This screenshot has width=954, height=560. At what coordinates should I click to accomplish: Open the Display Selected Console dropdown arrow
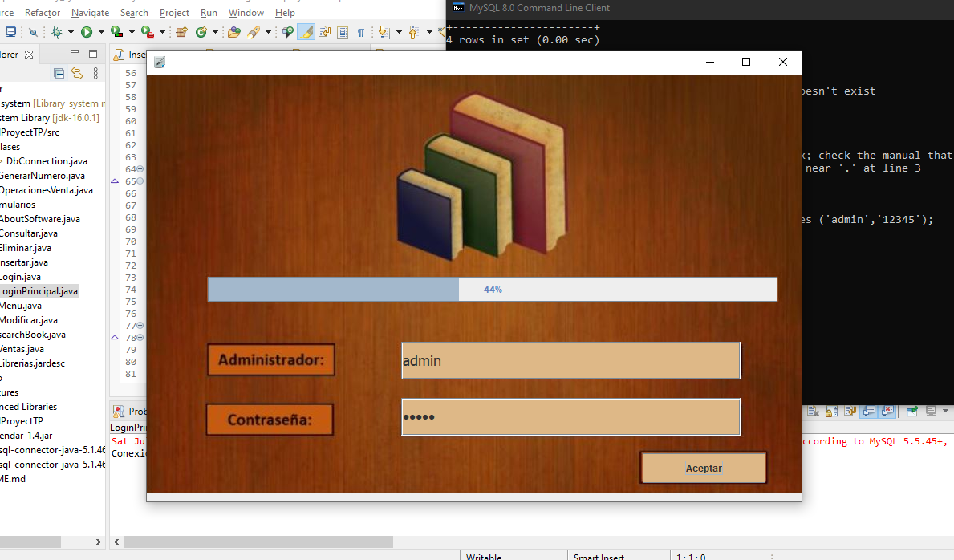(945, 411)
